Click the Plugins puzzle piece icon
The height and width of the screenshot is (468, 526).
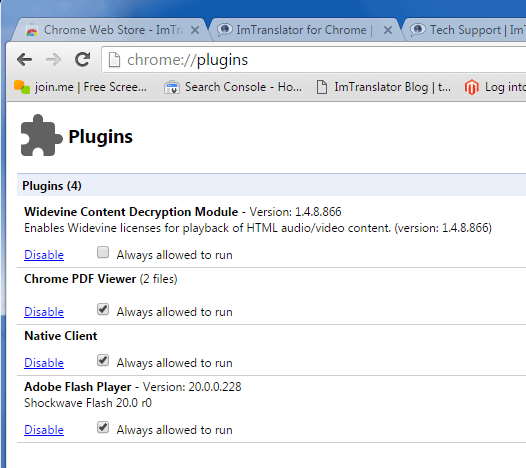pyautogui.click(x=41, y=136)
